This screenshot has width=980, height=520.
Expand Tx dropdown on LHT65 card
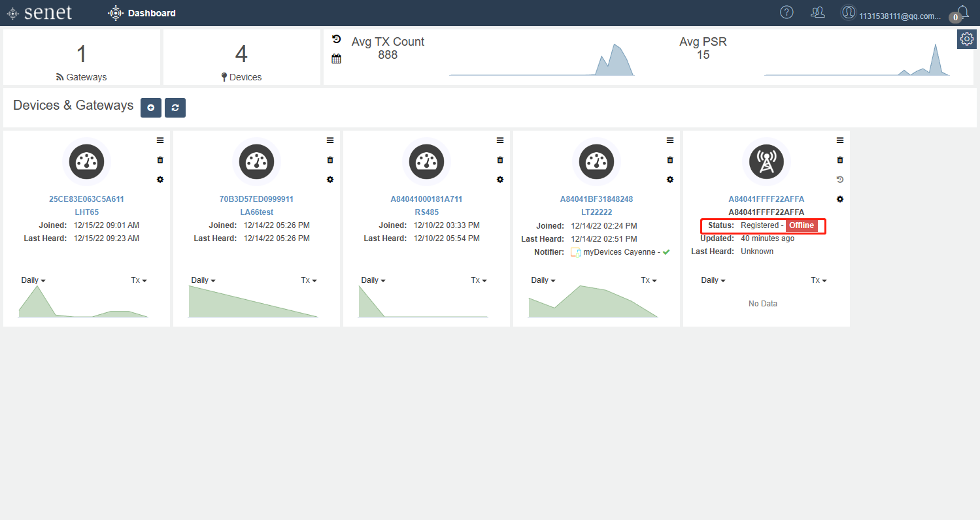(x=139, y=280)
